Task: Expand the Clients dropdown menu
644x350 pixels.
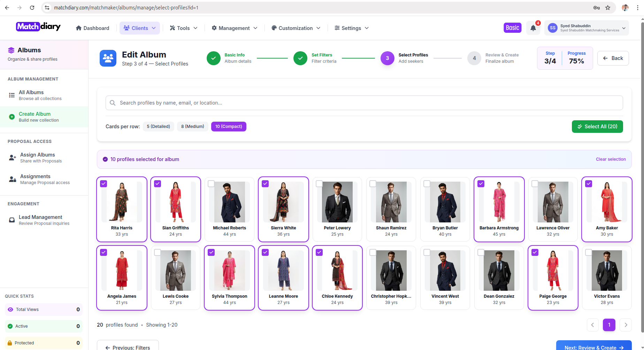Action: tap(140, 28)
